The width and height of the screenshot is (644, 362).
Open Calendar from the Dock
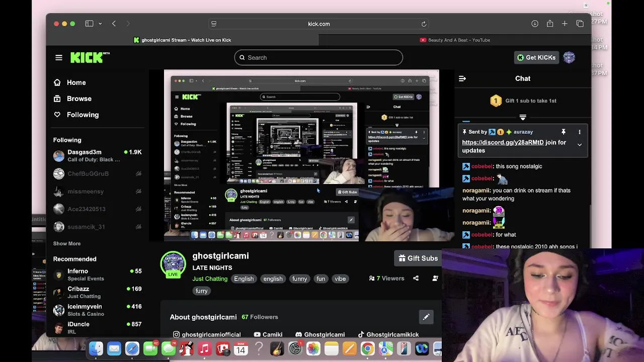pyautogui.click(x=240, y=348)
